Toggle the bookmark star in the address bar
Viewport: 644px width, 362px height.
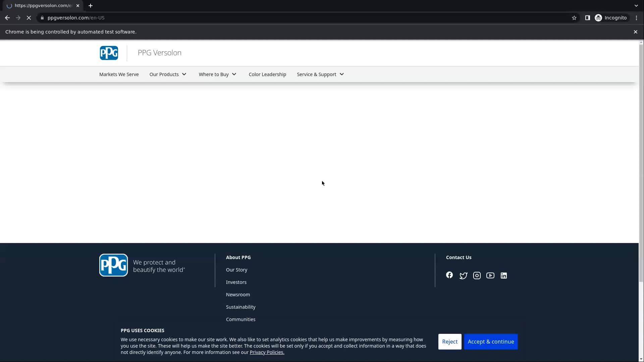574,18
